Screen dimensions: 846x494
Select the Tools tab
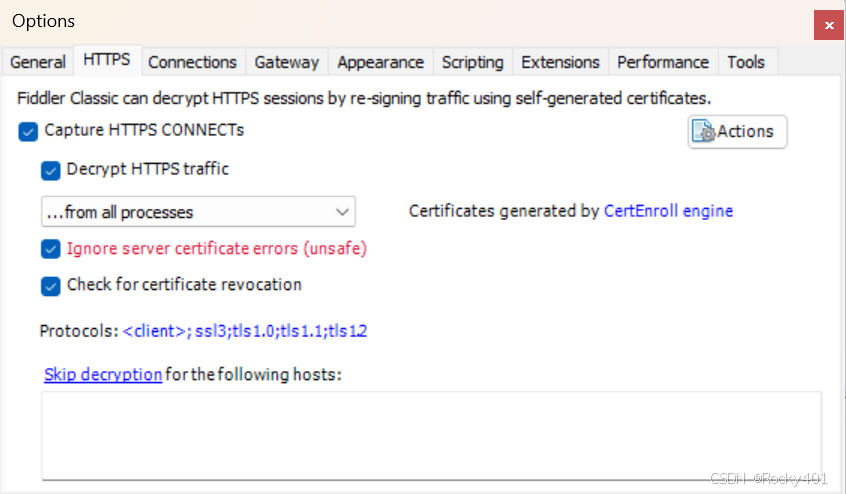(746, 62)
